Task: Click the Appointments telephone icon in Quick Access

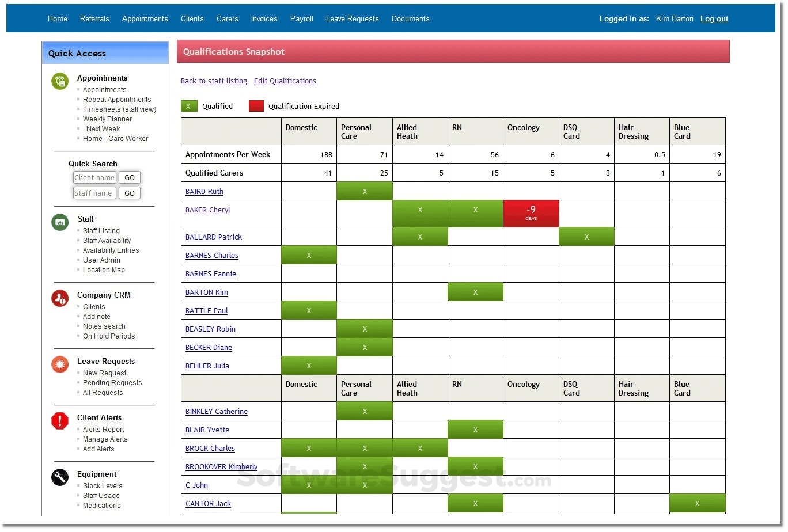Action: pyautogui.click(x=59, y=81)
